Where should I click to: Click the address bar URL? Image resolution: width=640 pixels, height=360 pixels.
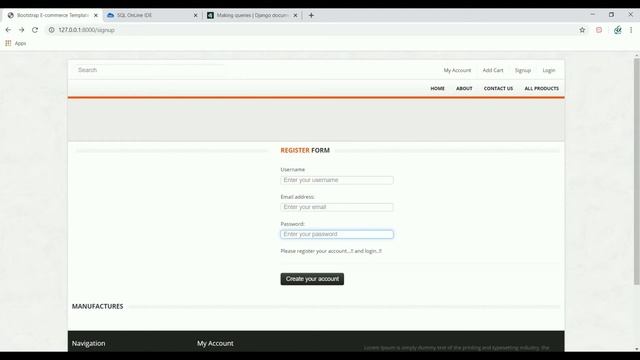86,30
